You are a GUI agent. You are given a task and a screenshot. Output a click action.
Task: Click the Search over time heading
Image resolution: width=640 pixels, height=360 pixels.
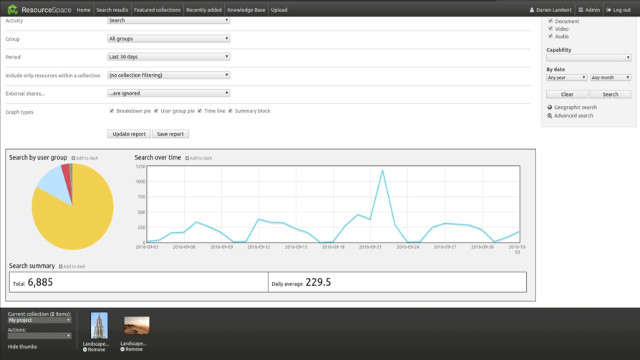(158, 158)
